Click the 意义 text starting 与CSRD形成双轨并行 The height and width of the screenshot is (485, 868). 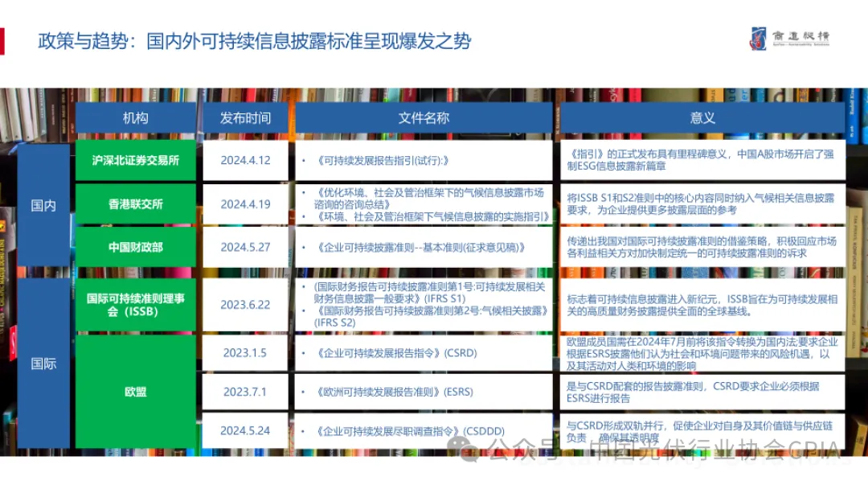point(700,431)
